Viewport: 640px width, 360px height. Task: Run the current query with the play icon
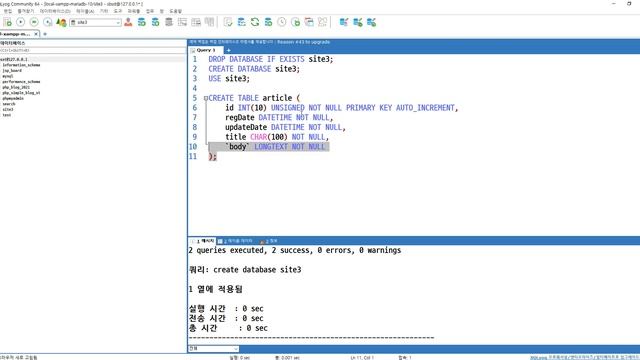(x=20, y=22)
